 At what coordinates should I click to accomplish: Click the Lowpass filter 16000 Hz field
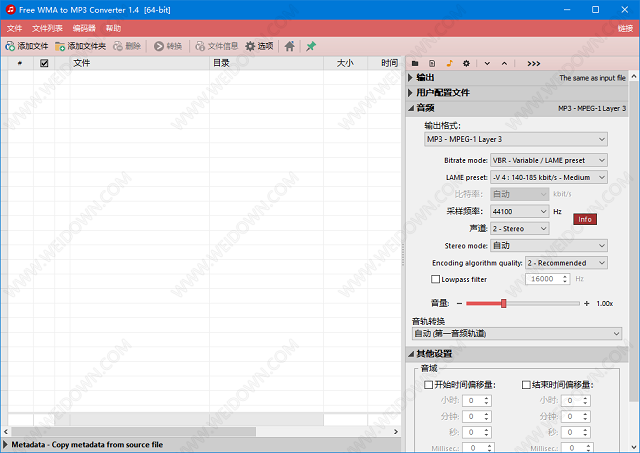(x=547, y=279)
